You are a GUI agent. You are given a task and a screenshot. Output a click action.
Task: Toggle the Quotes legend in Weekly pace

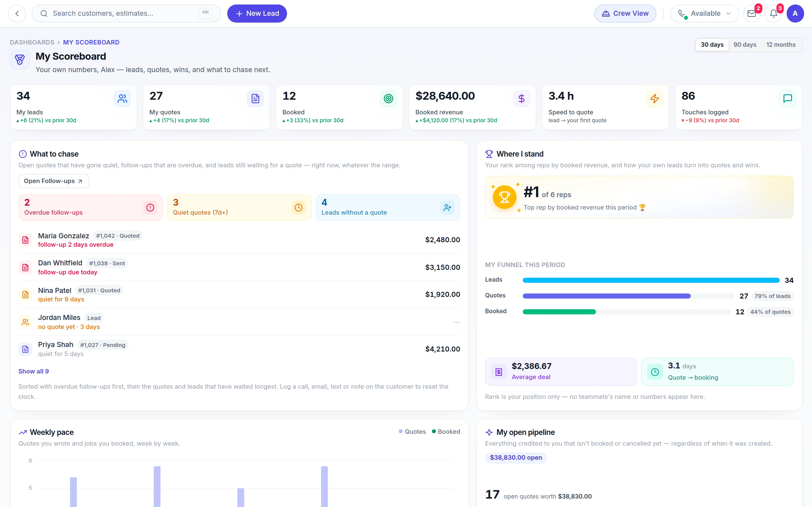[x=412, y=432]
